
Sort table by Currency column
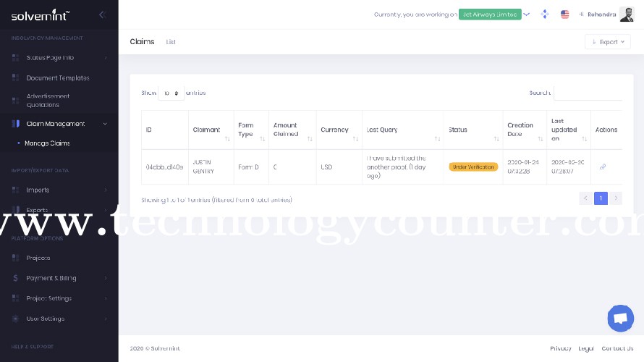point(339,130)
